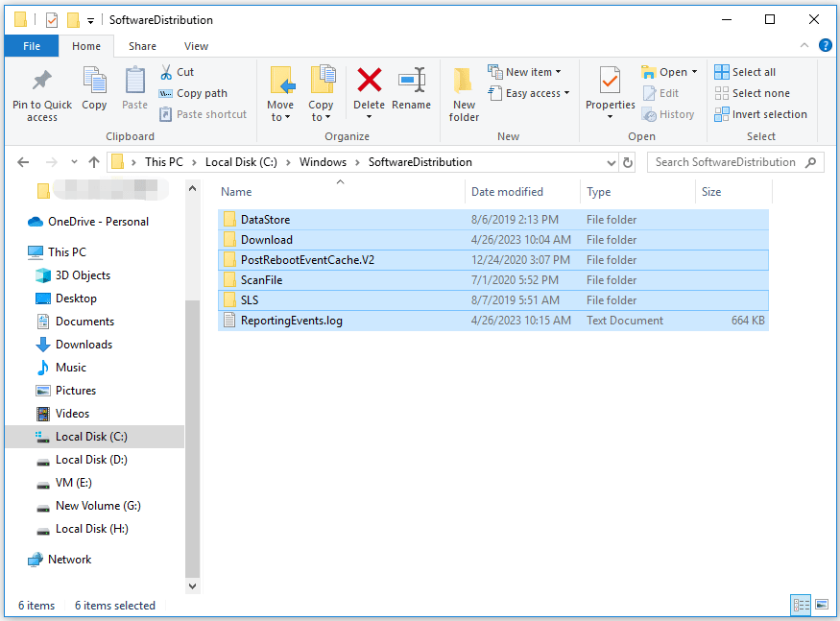This screenshot has height=621, width=840.
Task: Click Paste shortcut in the ribbon
Action: pos(204,114)
